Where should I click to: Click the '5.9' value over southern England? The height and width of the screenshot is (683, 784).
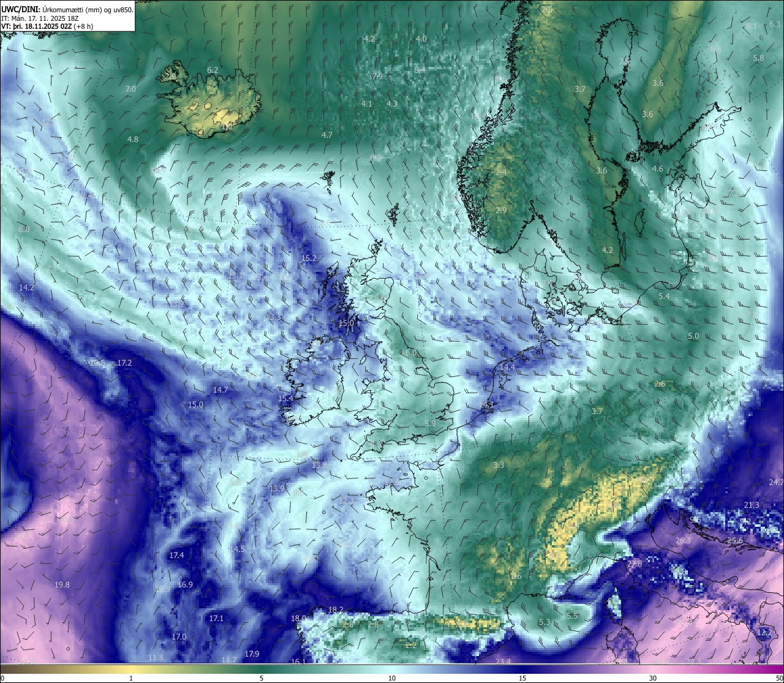[430, 424]
